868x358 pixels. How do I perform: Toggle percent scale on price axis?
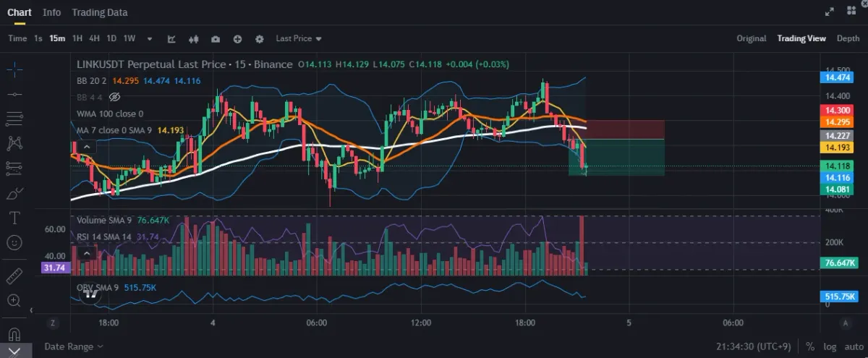[x=810, y=346]
